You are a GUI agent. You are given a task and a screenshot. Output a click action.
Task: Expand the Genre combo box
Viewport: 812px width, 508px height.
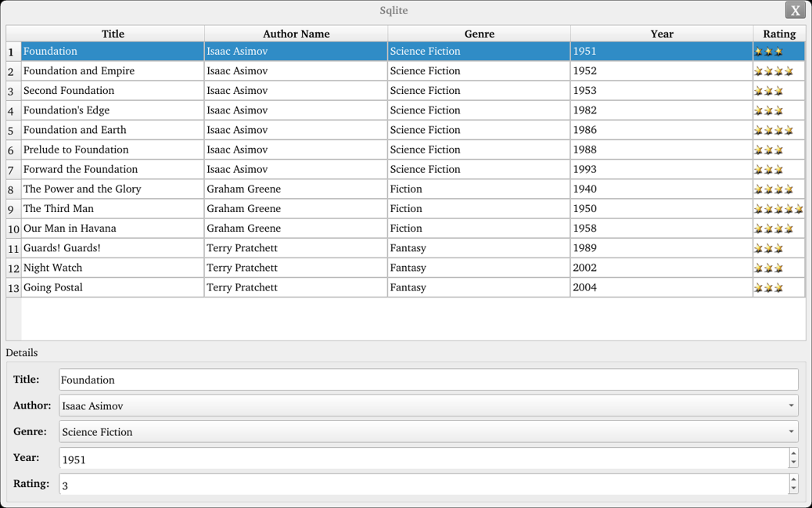791,431
